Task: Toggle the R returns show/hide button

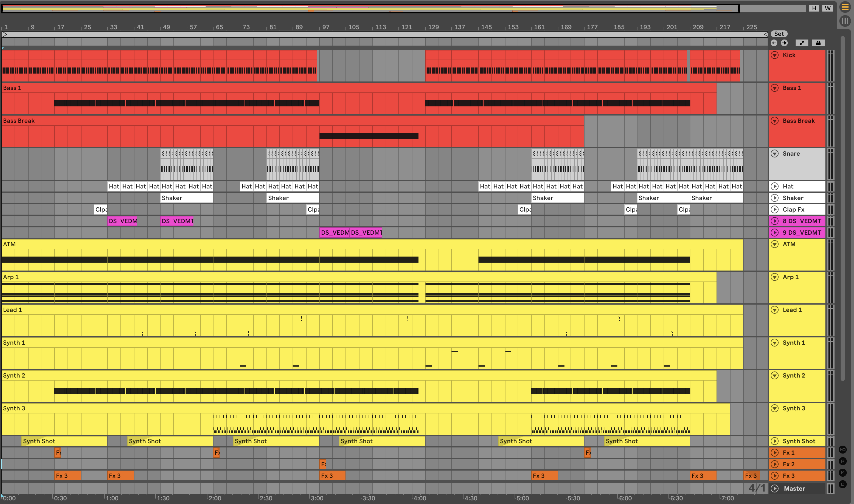Action: 843,461
